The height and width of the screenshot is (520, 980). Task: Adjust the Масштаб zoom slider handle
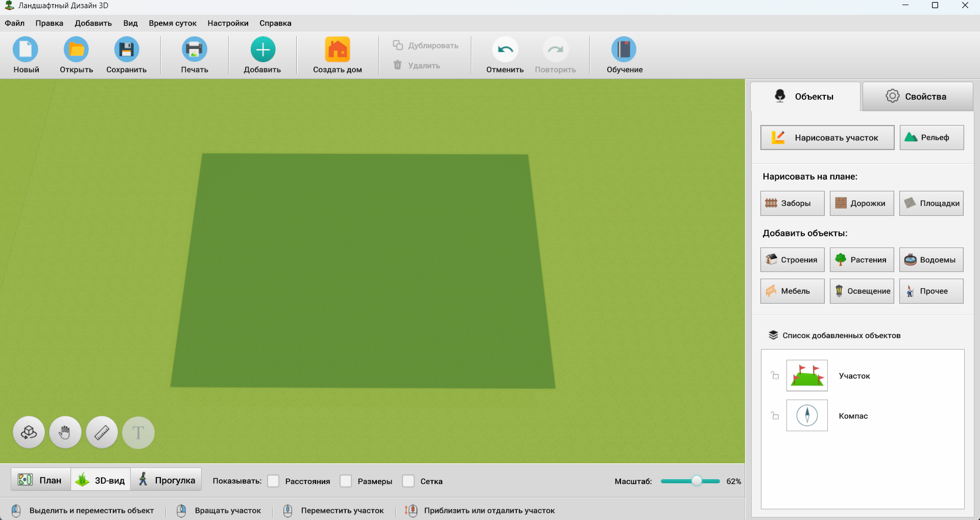697,481
